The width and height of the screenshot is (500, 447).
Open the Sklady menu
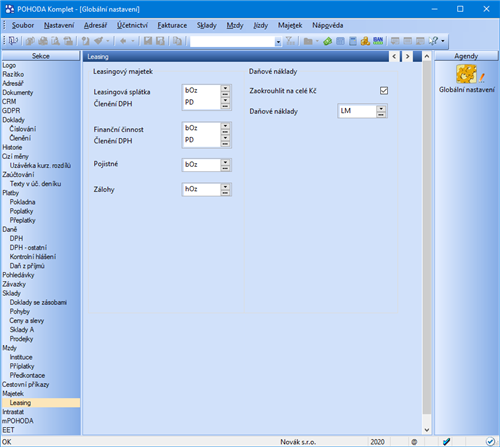(x=207, y=25)
